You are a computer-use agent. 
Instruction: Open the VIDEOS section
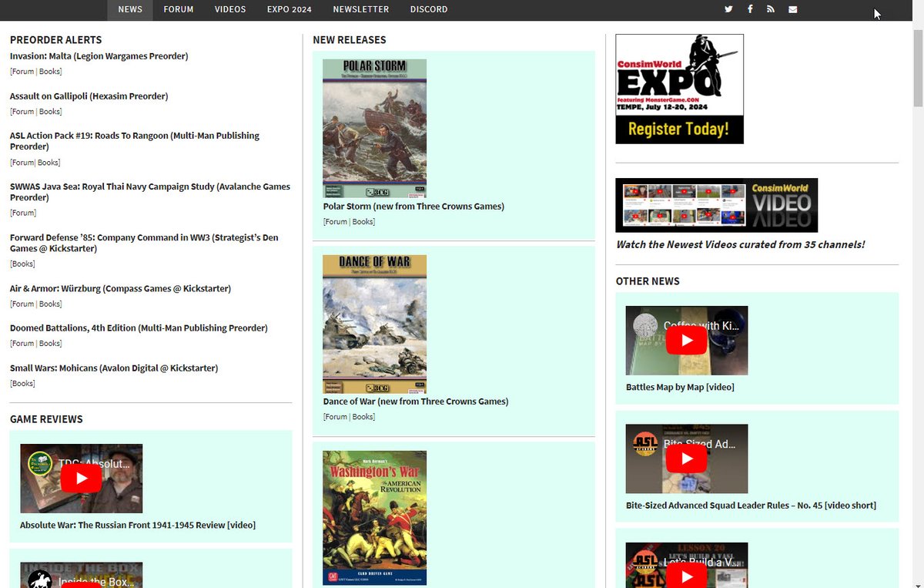click(229, 9)
